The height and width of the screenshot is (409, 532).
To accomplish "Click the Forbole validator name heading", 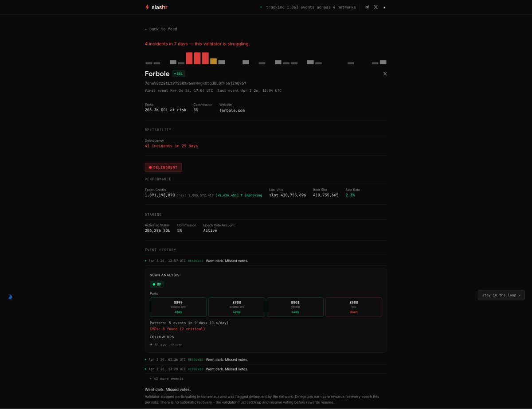I will click(157, 74).
